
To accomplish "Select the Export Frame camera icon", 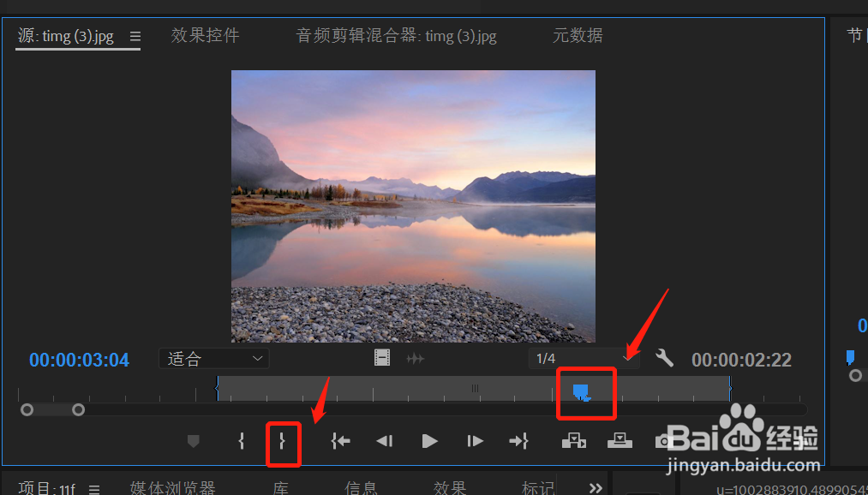I will pyautogui.click(x=665, y=441).
